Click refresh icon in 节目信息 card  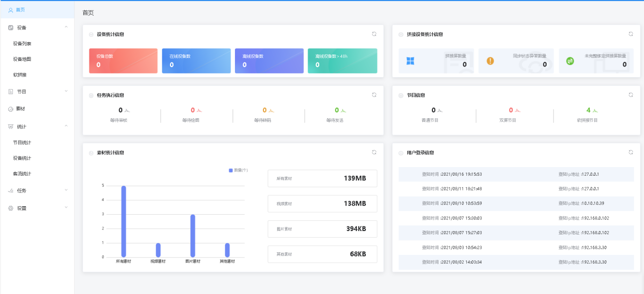pos(631,94)
